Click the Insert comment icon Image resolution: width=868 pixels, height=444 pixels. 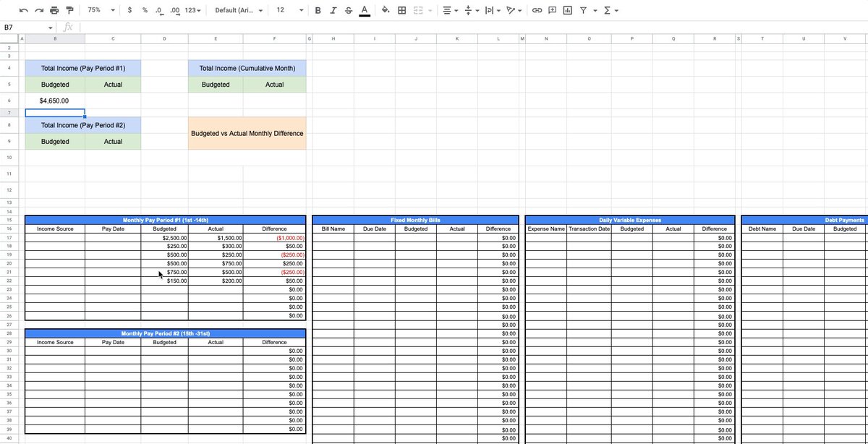pyautogui.click(x=553, y=10)
